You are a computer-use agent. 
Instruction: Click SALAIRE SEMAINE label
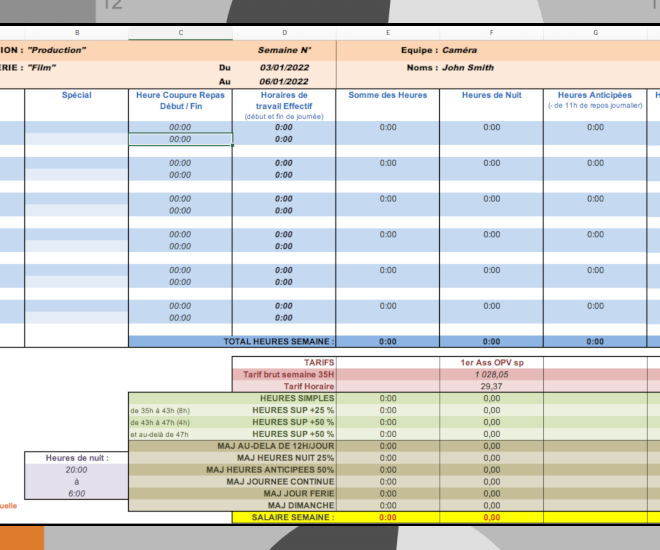(x=293, y=517)
